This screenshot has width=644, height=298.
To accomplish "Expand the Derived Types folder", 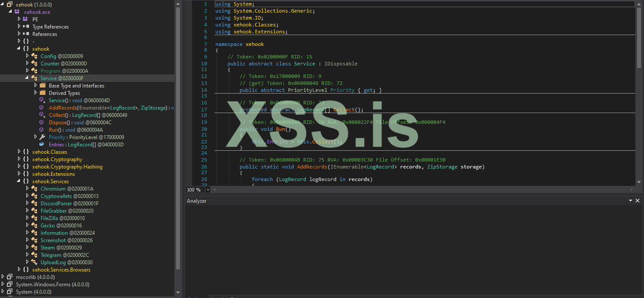I will pyautogui.click(x=35, y=93).
